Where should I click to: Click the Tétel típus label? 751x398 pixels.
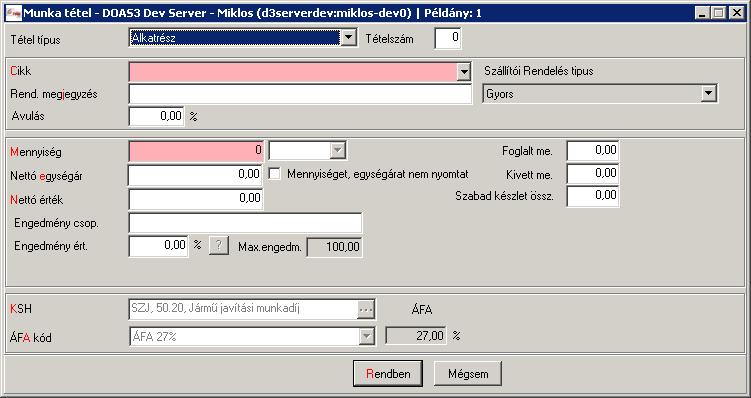click(x=35, y=40)
